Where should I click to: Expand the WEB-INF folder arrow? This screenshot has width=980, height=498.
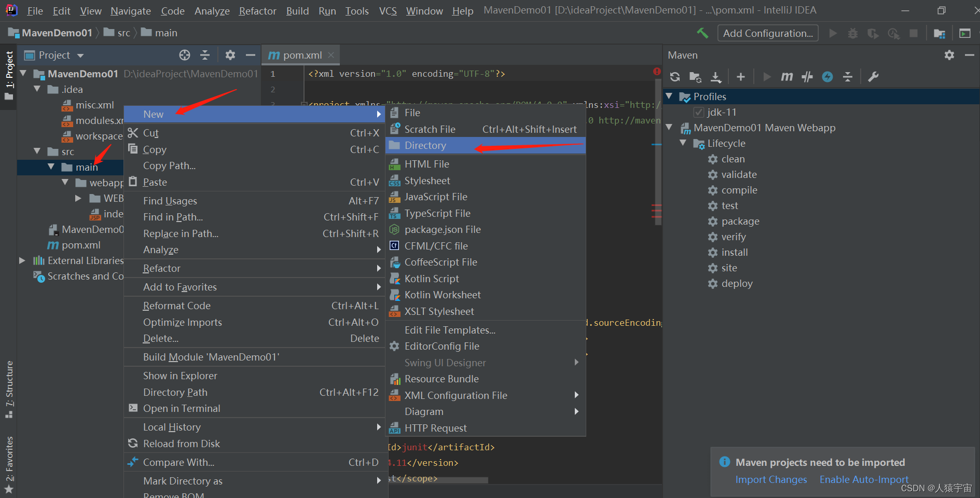click(78, 198)
